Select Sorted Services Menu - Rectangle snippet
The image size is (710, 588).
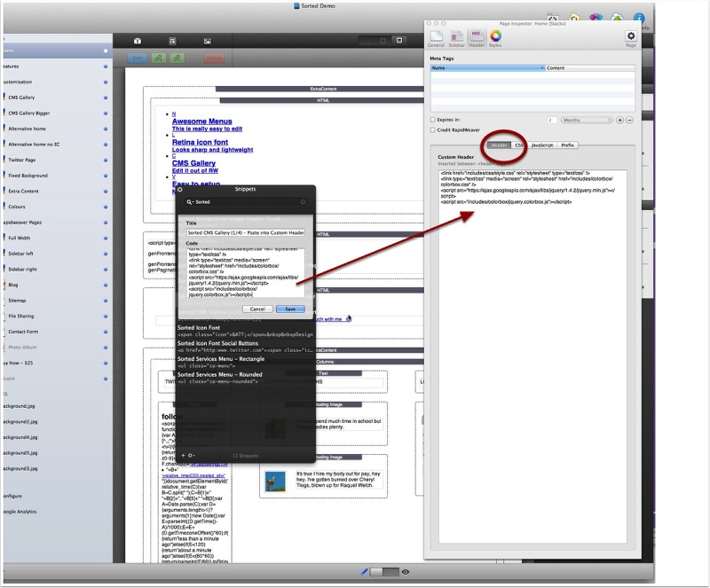click(x=245, y=362)
